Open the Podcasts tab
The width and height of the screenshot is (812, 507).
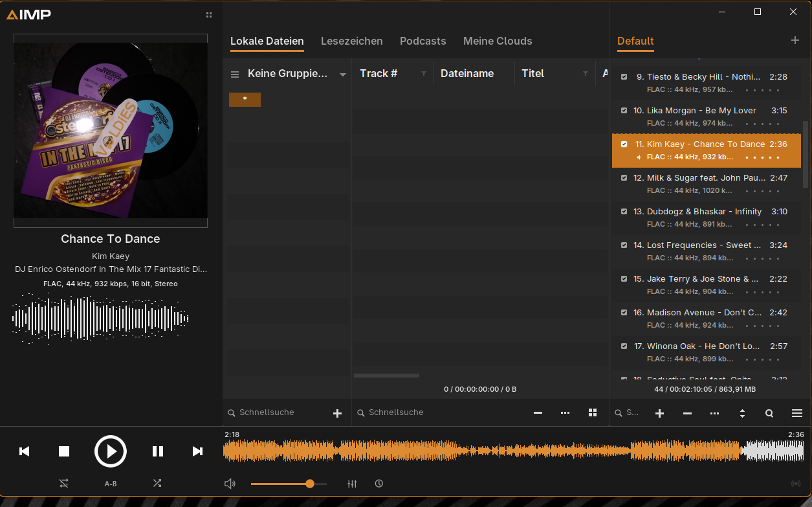point(423,41)
